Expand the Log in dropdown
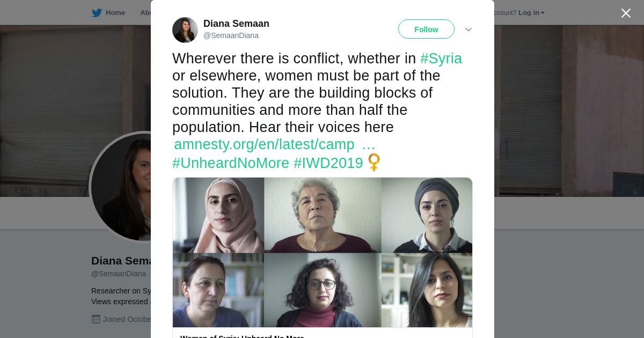The image size is (644, 338). pyautogui.click(x=531, y=13)
